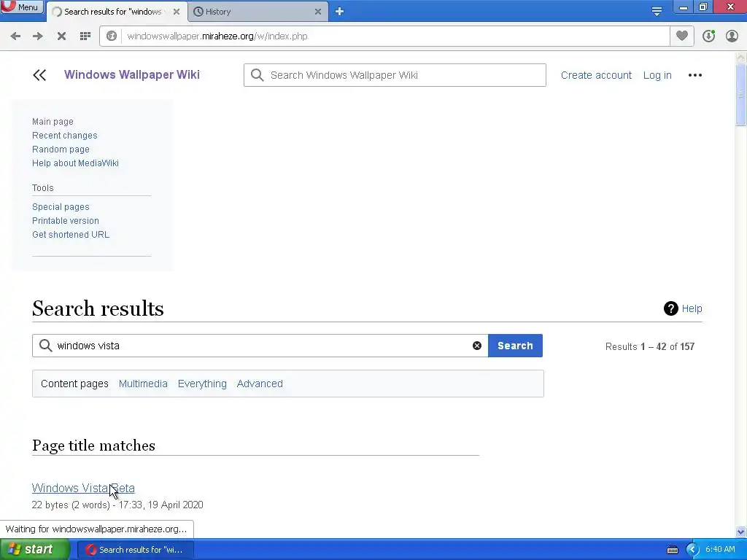
Task: Open Printable version link
Action: click(x=66, y=220)
